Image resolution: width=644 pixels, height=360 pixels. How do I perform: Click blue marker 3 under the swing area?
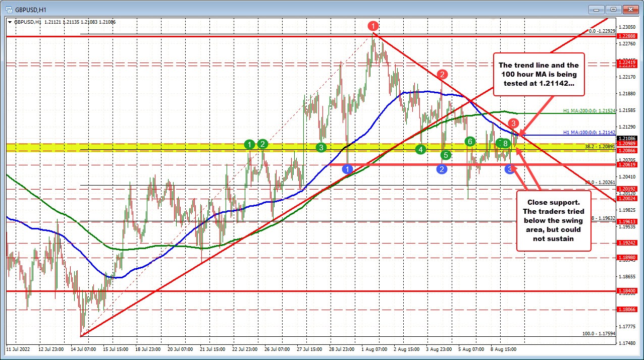pos(510,169)
